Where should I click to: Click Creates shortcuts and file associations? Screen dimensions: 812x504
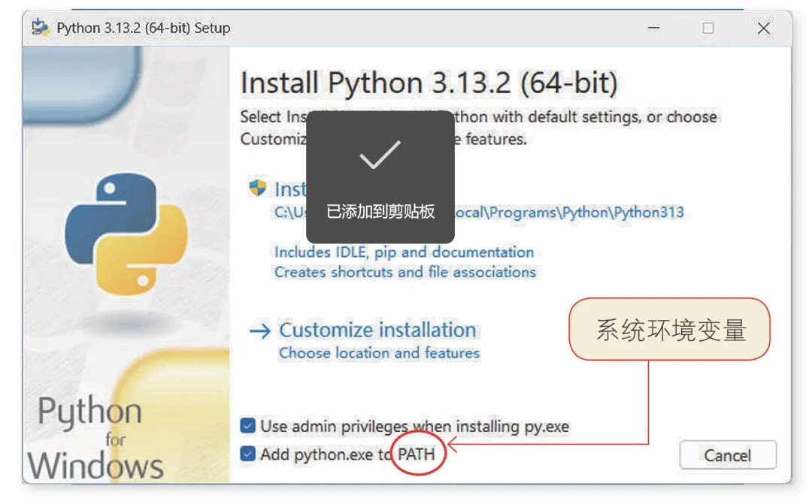pos(405,272)
